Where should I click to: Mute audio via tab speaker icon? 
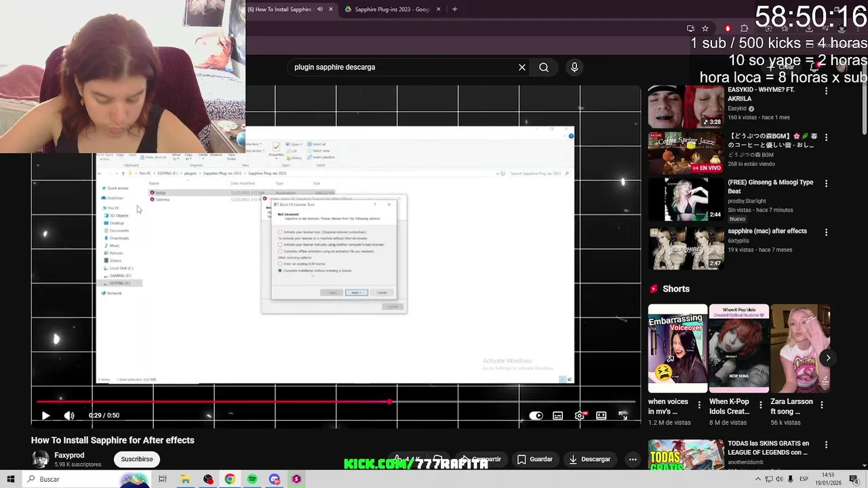coord(319,9)
